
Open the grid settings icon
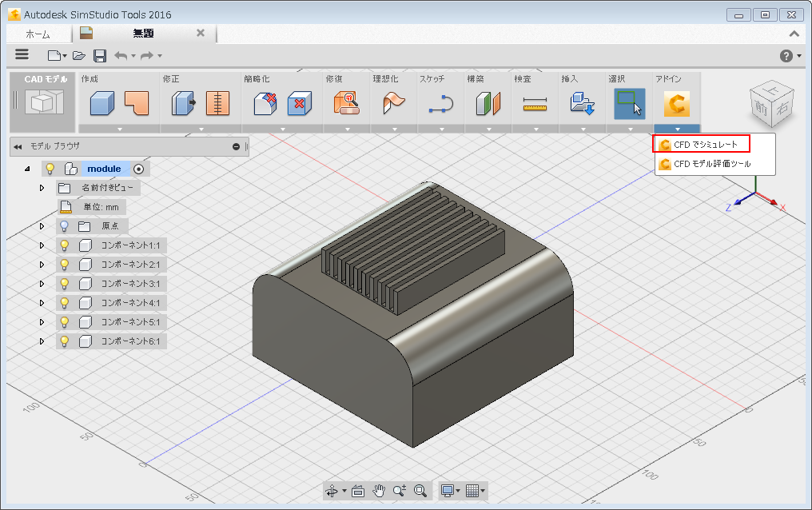472,491
